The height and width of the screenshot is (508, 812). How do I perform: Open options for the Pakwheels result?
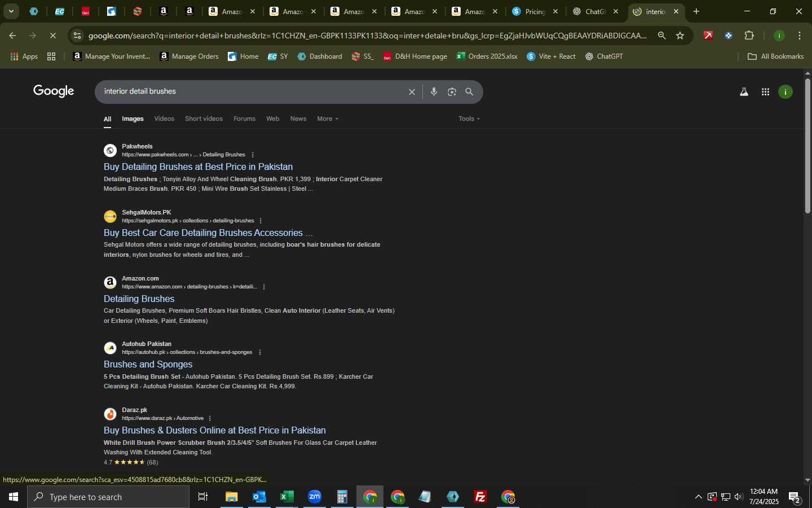pos(253,155)
